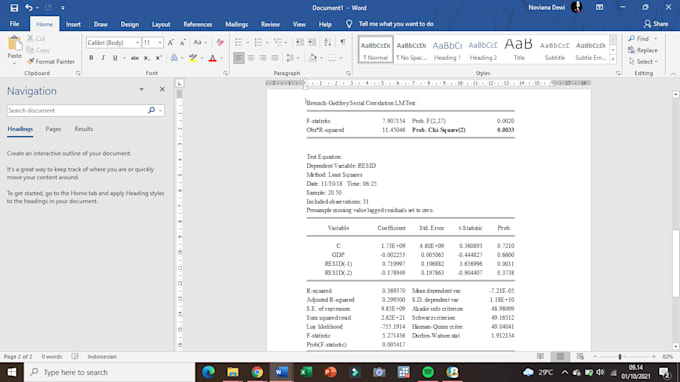Image resolution: width=680 pixels, height=382 pixels.
Task: Switch to the Insert tab
Action: [73, 24]
